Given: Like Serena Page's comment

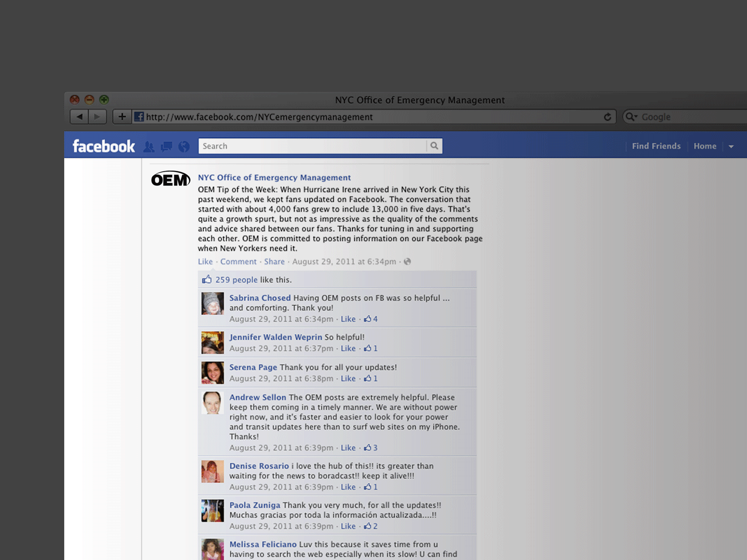Looking at the screenshot, I should coord(348,379).
